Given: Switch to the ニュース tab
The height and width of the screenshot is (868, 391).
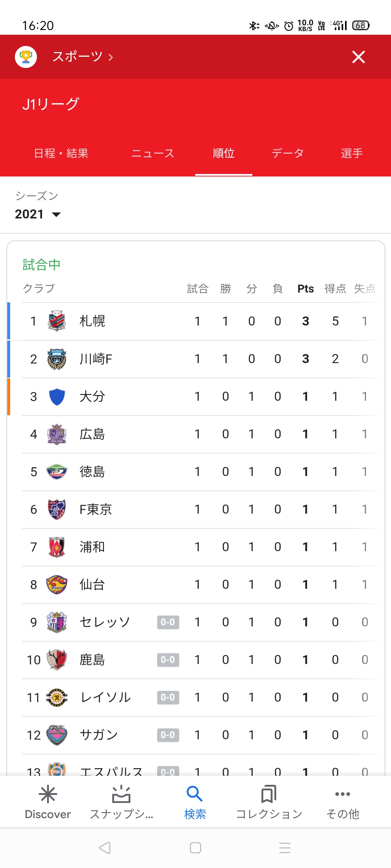Looking at the screenshot, I should [x=153, y=153].
